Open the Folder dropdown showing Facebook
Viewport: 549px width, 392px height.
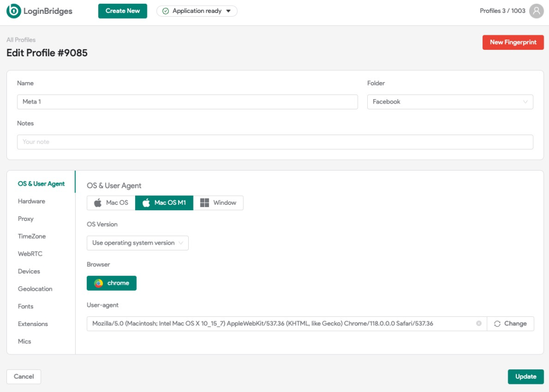[450, 101]
